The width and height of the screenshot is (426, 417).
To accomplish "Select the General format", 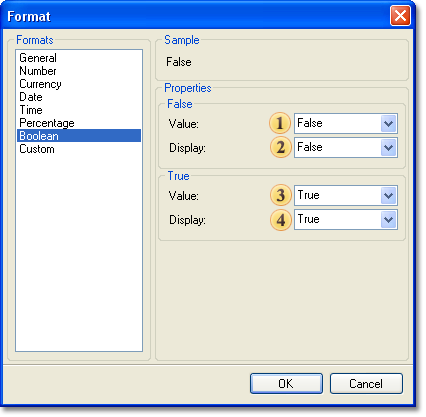I will (x=38, y=58).
